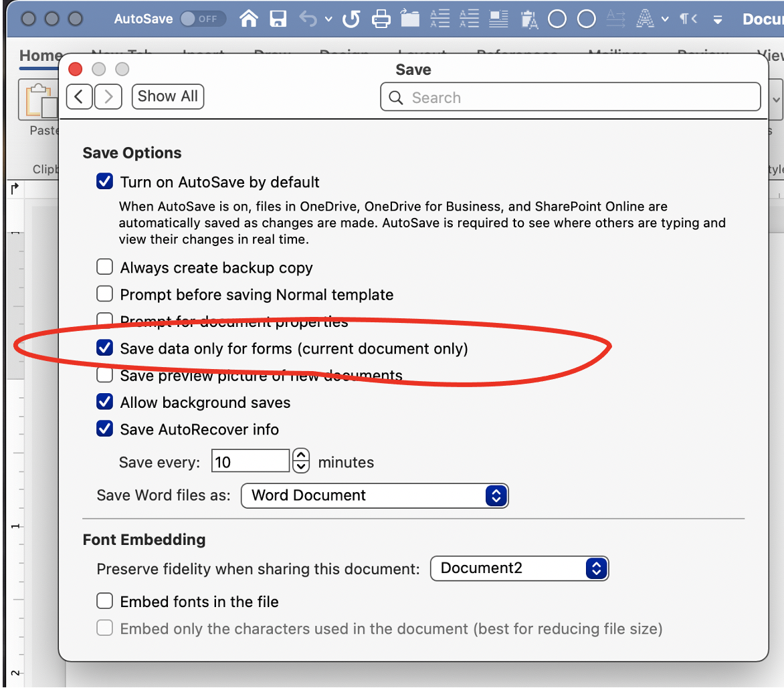Open the Preserve fidelity Document2 dropdown
The width and height of the screenshot is (784, 690).
click(x=519, y=568)
